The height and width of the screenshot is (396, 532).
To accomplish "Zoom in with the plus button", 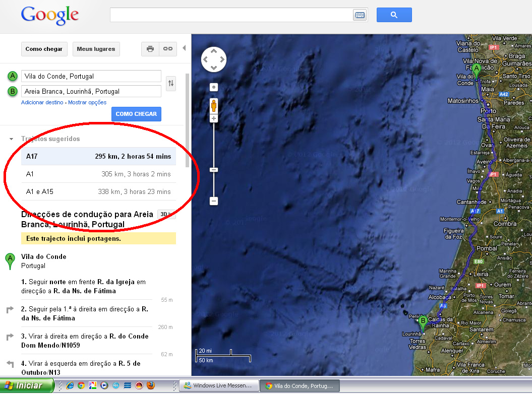I will [214, 118].
